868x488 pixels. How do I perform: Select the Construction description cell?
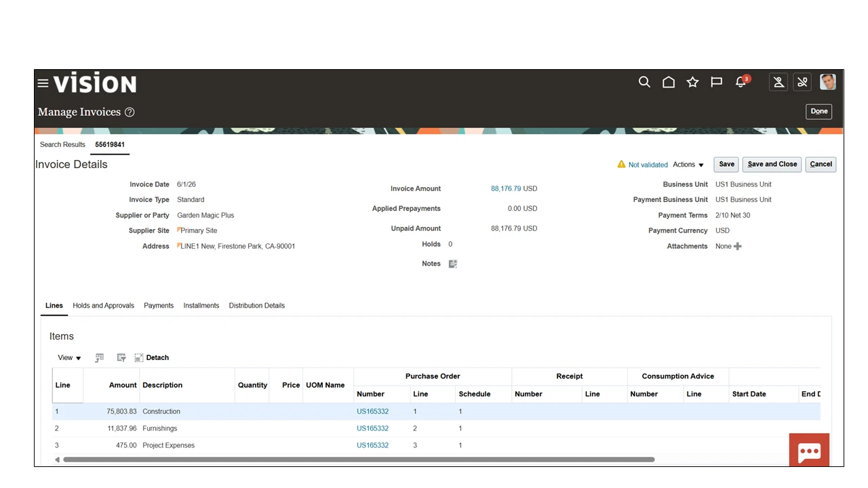click(x=187, y=411)
